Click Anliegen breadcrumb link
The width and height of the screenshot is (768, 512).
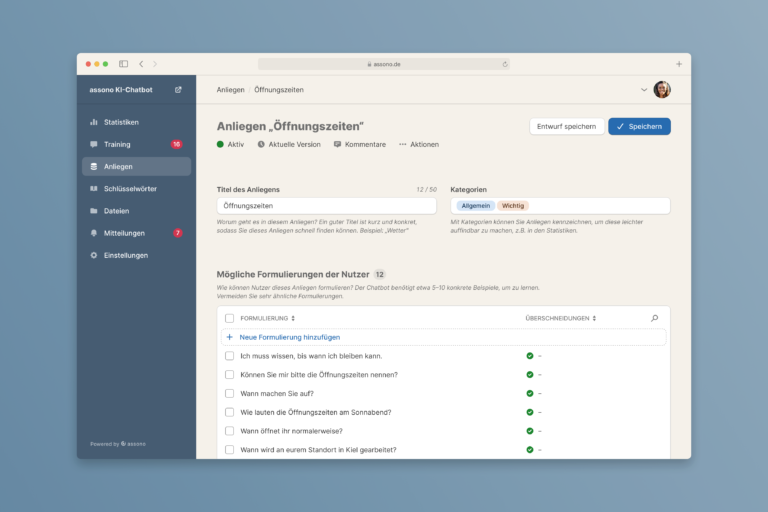click(x=230, y=90)
